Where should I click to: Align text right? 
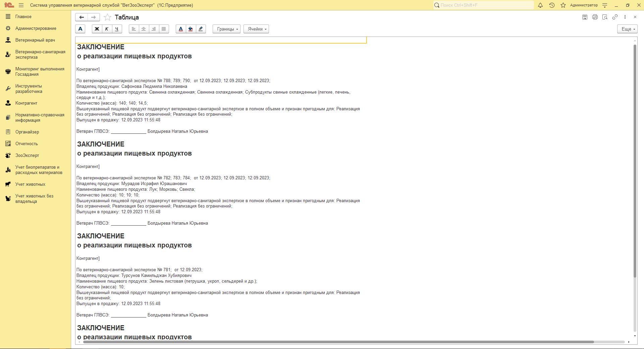[x=154, y=29]
